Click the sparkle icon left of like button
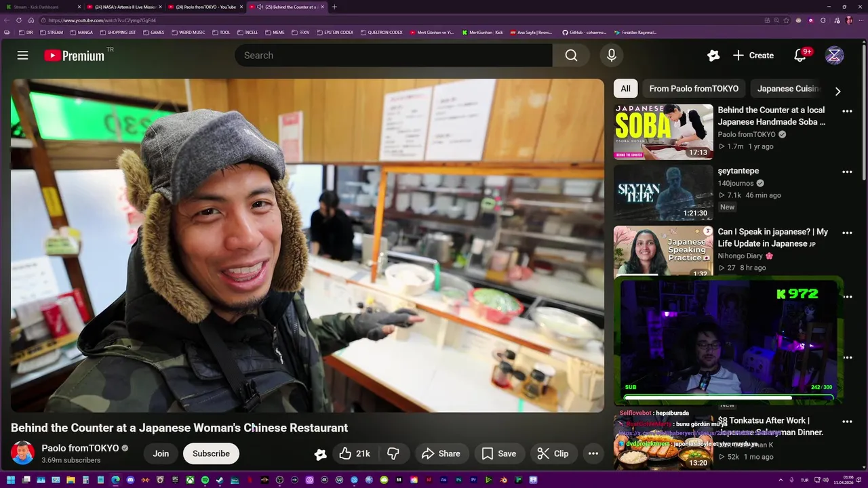 point(320,454)
